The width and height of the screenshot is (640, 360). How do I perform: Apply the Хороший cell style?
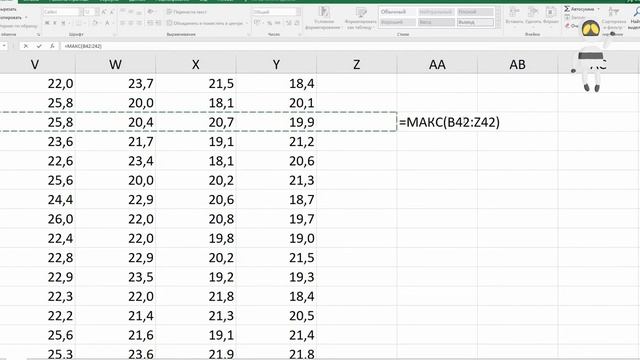397,22
